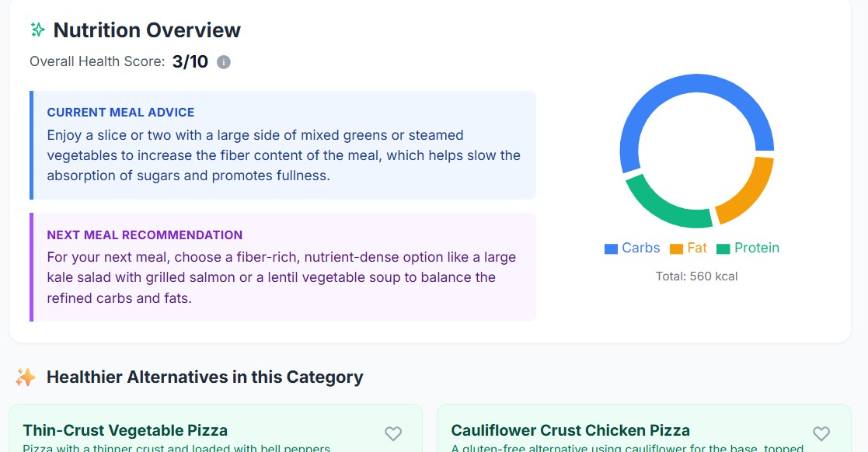Open the Cauliflower Crust Chicken Pizza title
Screen dimensions: 868x452
pos(570,430)
